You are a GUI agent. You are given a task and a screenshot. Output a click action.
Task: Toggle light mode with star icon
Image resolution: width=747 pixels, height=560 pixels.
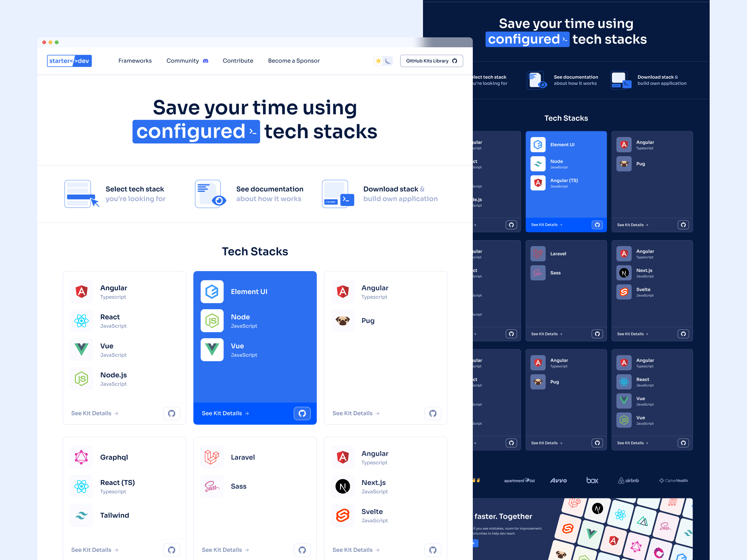tap(378, 60)
